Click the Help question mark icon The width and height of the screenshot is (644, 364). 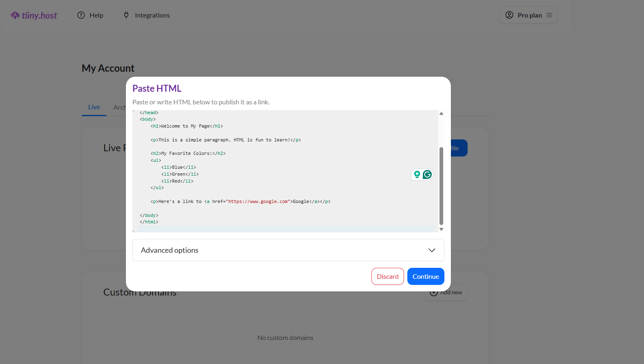81,15
